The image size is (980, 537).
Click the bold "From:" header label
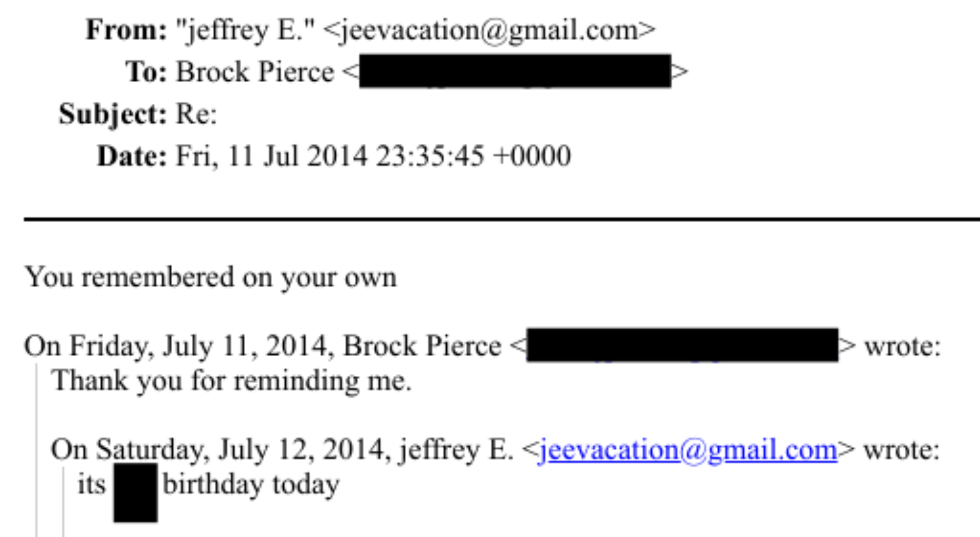127,30
